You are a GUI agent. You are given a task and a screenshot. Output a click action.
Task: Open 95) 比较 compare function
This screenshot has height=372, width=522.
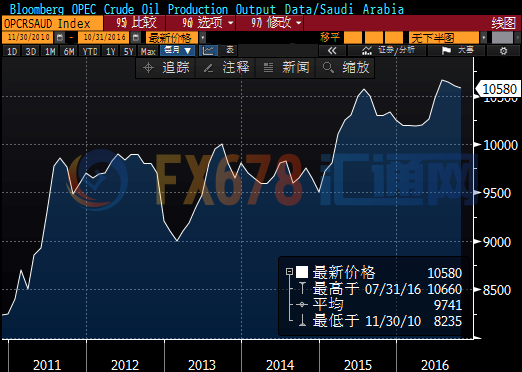[135, 23]
